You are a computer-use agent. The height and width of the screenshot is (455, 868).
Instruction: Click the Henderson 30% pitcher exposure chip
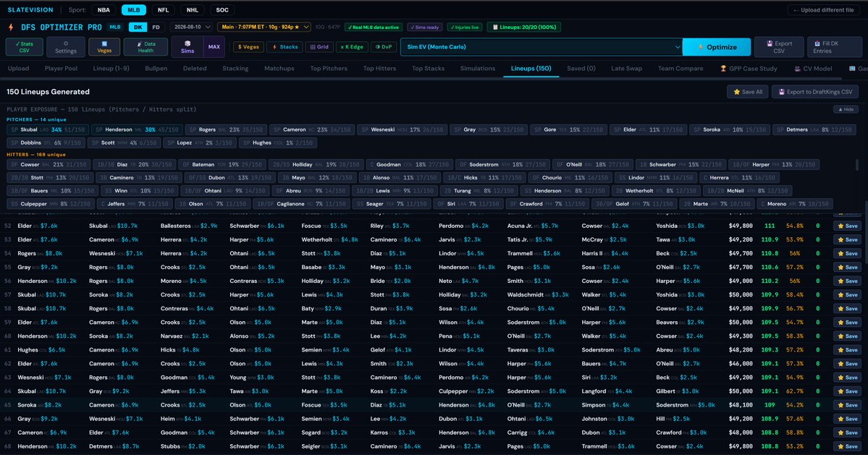137,130
